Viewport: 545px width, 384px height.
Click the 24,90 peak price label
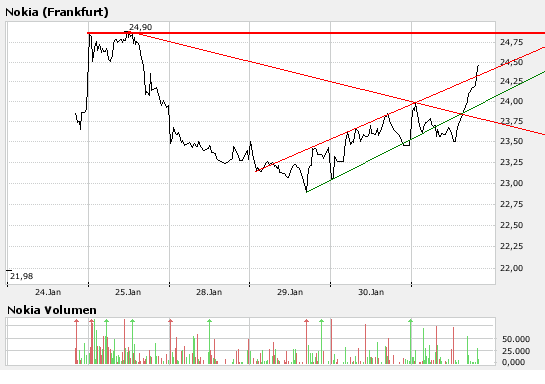click(x=140, y=27)
